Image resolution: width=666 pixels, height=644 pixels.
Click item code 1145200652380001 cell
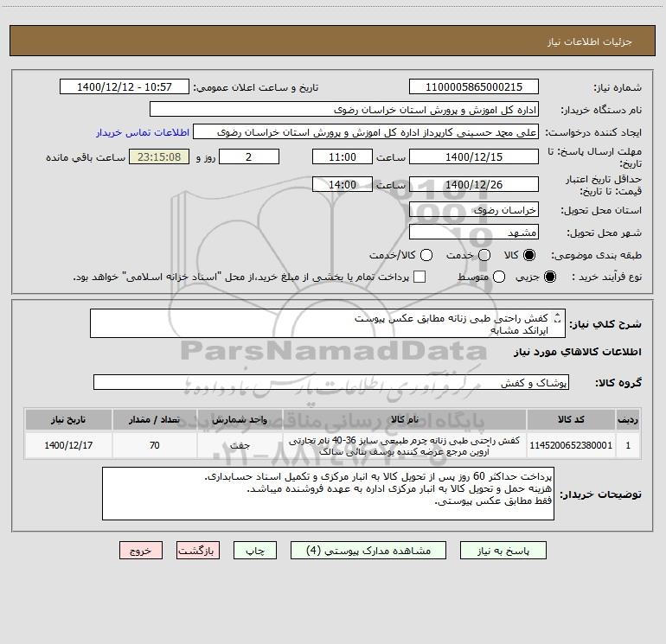pos(571,445)
